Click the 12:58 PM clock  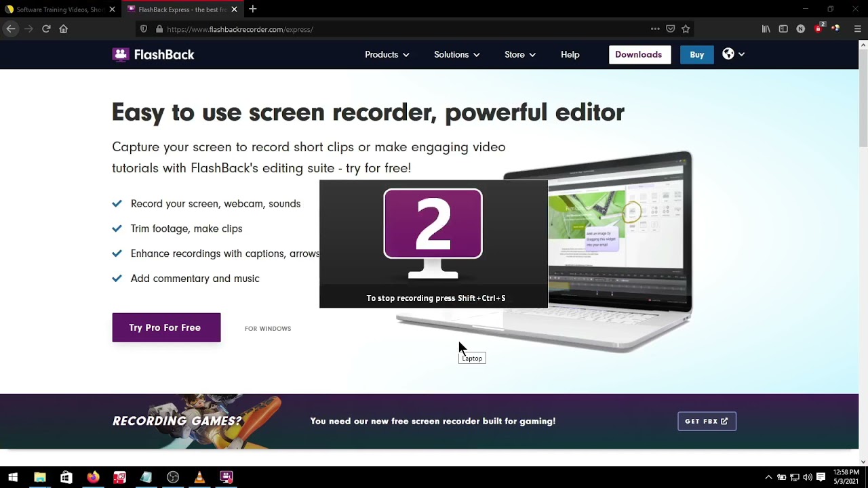pos(846,472)
